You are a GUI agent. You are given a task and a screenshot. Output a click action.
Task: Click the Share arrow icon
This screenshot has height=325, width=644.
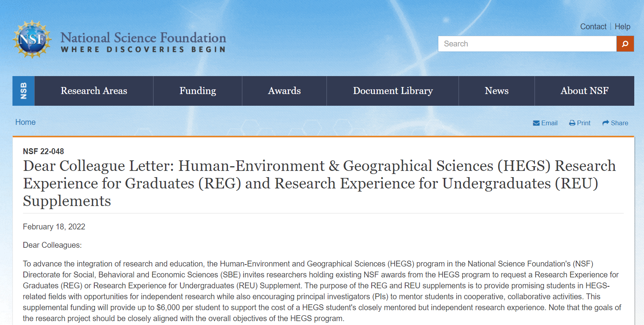605,123
